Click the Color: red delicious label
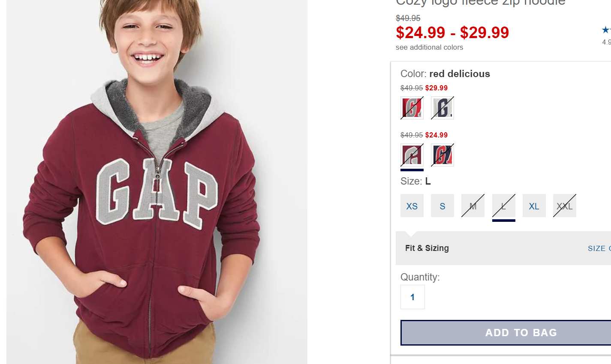The height and width of the screenshot is (364, 611). [x=445, y=74]
